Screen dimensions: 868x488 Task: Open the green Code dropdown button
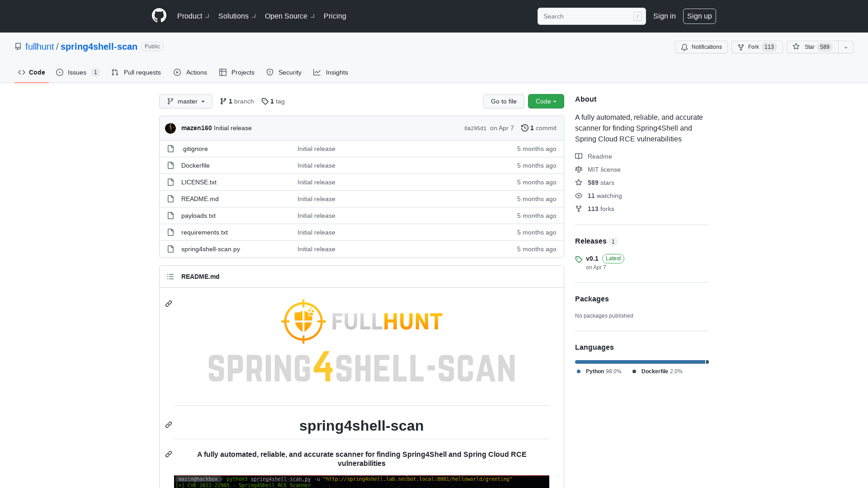(546, 101)
